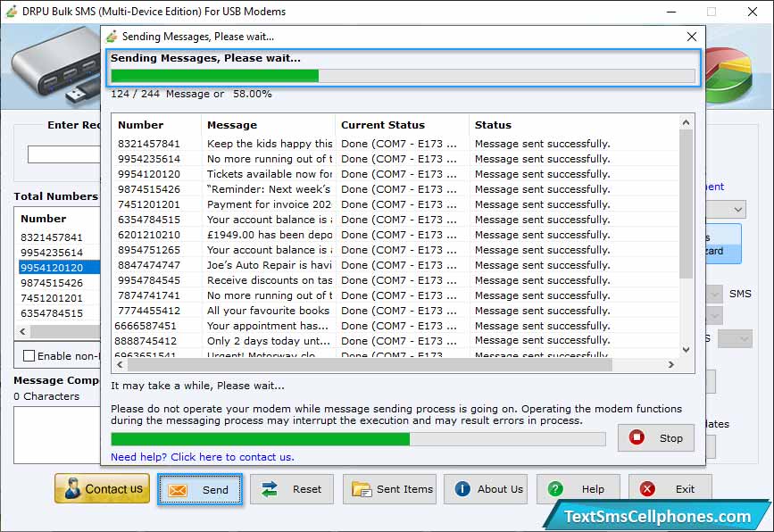Click the Stop button label
The height and width of the screenshot is (532, 774).
[670, 438]
